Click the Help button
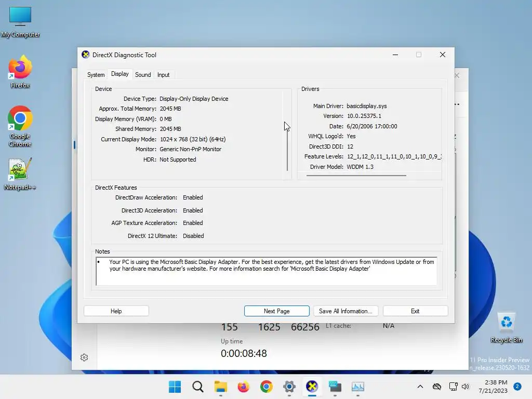532x399 pixels. point(116,311)
